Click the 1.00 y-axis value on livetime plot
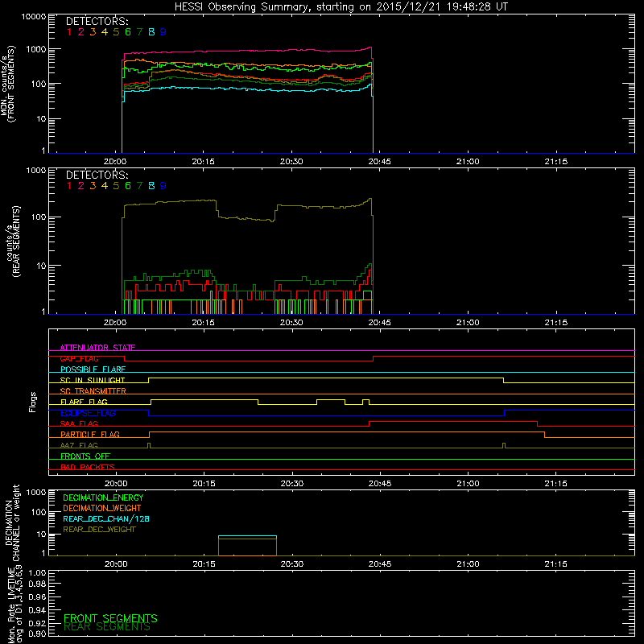The height and width of the screenshot is (644, 644). pyautogui.click(x=37, y=573)
